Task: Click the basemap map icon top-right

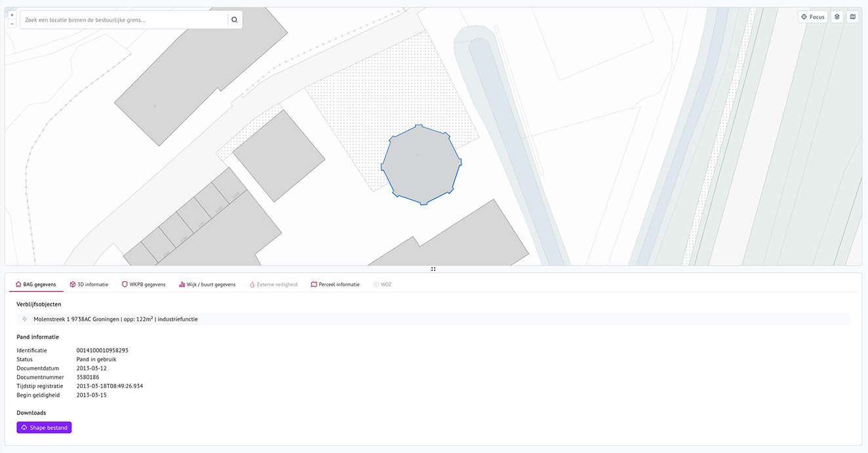Action: [852, 16]
